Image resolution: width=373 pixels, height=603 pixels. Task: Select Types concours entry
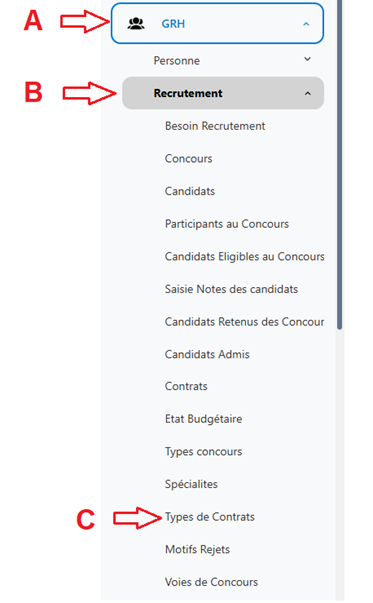(x=203, y=451)
